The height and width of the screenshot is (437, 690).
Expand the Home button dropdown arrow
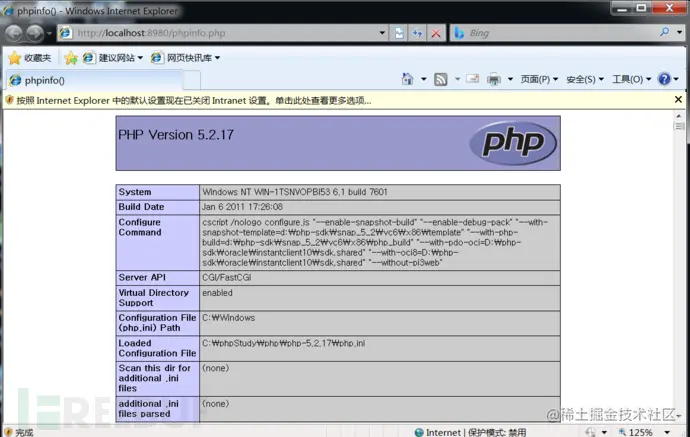tap(423, 80)
